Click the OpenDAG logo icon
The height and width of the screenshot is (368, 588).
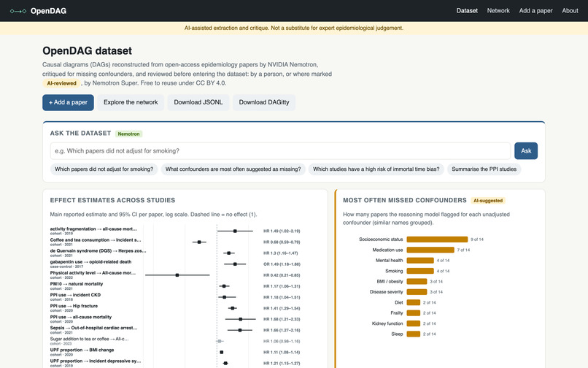click(18, 11)
